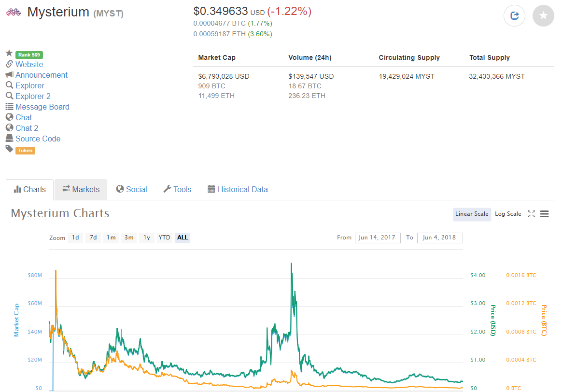Add Mysterium to watchlist star button
The width and height of the screenshot is (563, 392).
tap(543, 16)
